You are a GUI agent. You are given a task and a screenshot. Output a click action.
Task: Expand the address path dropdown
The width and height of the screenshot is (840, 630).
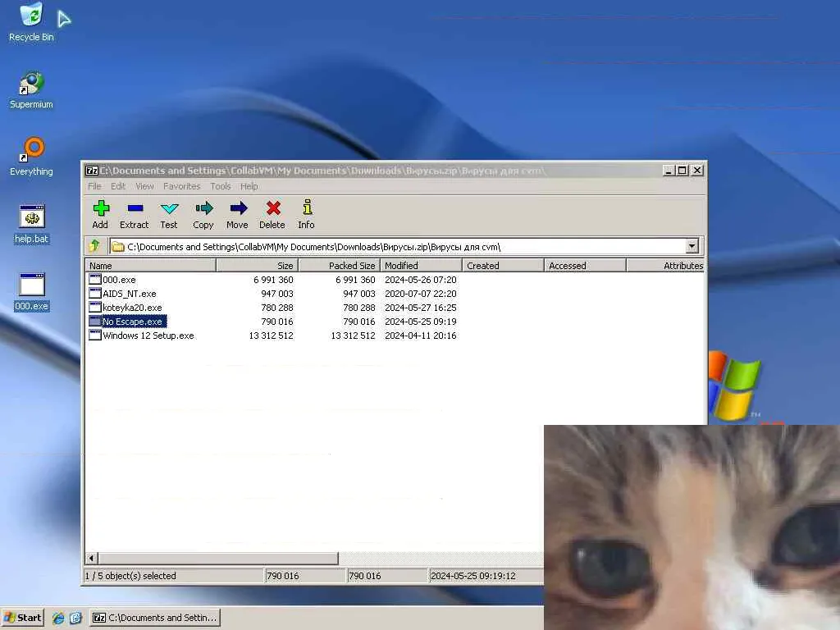(x=692, y=246)
